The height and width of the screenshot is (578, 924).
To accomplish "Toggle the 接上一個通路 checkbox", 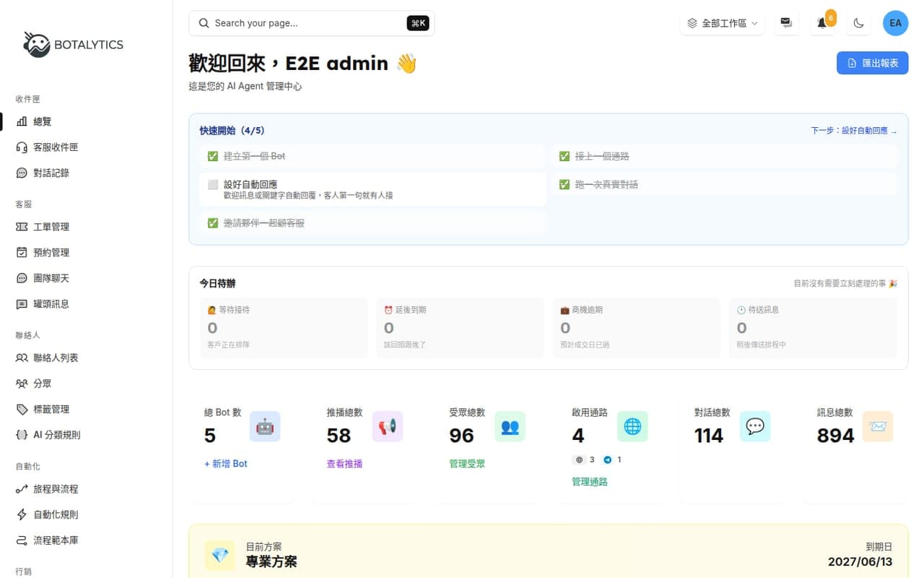I will coord(565,156).
